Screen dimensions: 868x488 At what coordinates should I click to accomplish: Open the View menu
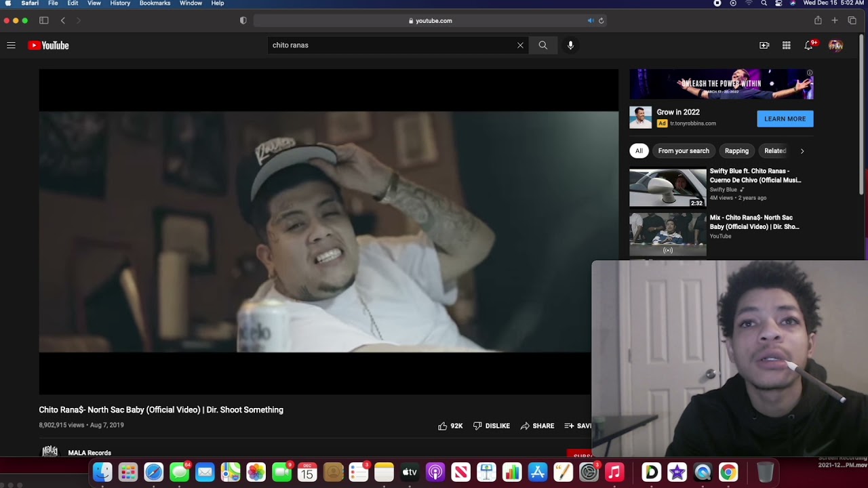click(x=94, y=3)
